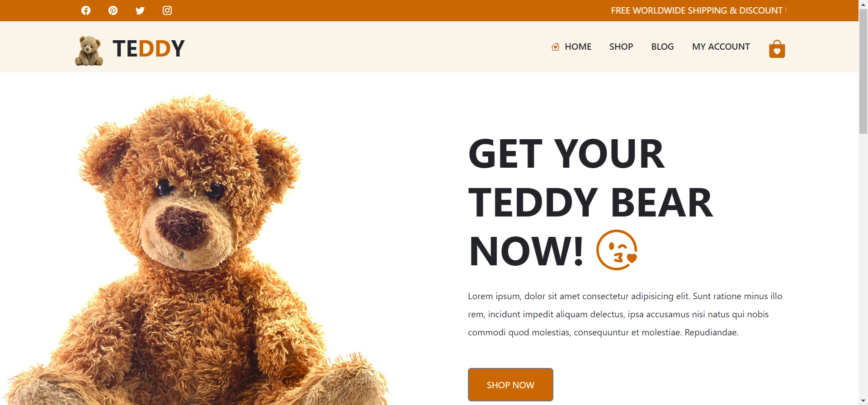
Task: Open the shopping bag cart icon
Action: pos(777,49)
